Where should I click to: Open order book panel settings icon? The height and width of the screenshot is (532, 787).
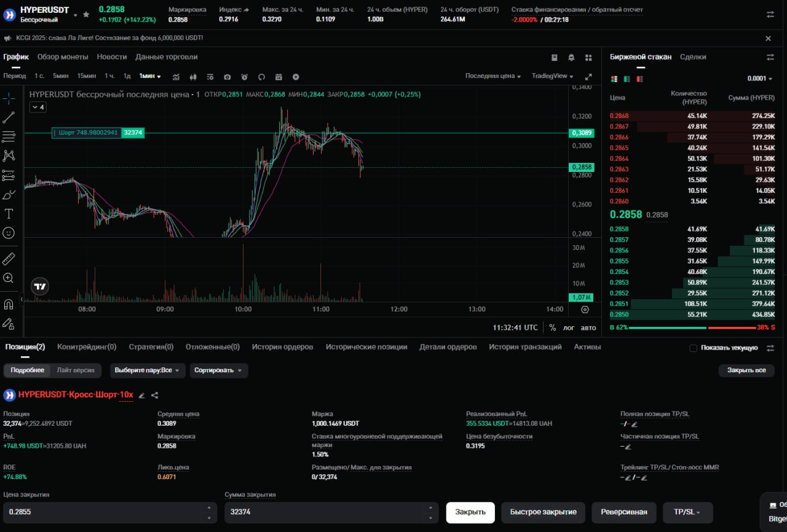(x=770, y=57)
